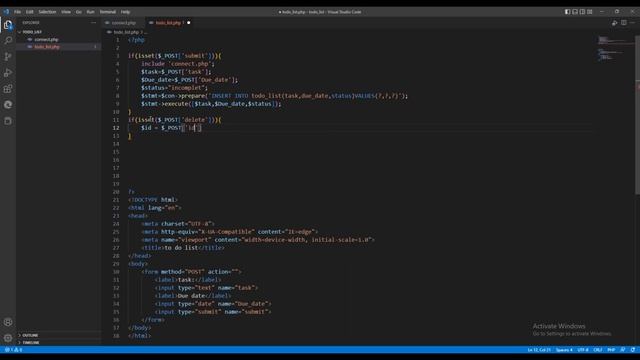The height and width of the screenshot is (360, 640).
Task: Open the Terminal menu
Action: (x=108, y=12)
